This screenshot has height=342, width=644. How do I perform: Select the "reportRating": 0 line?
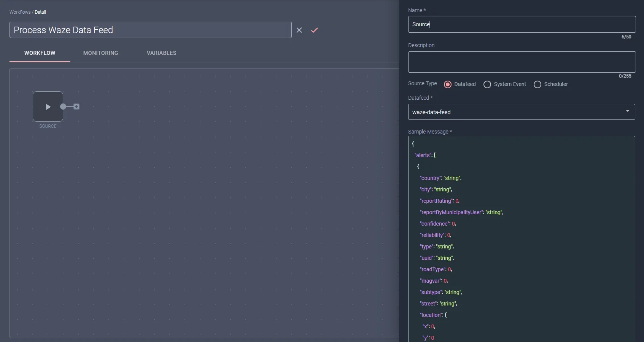[440, 201]
